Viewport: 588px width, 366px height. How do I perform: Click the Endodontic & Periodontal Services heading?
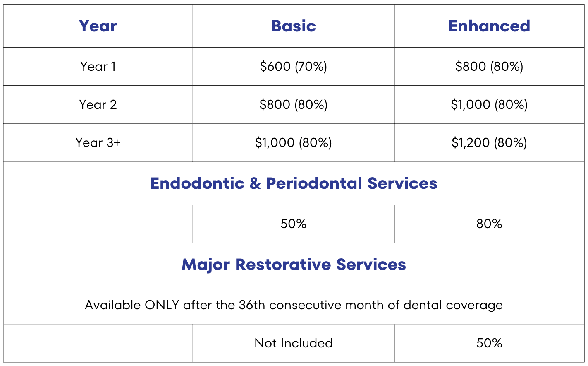coord(294,183)
